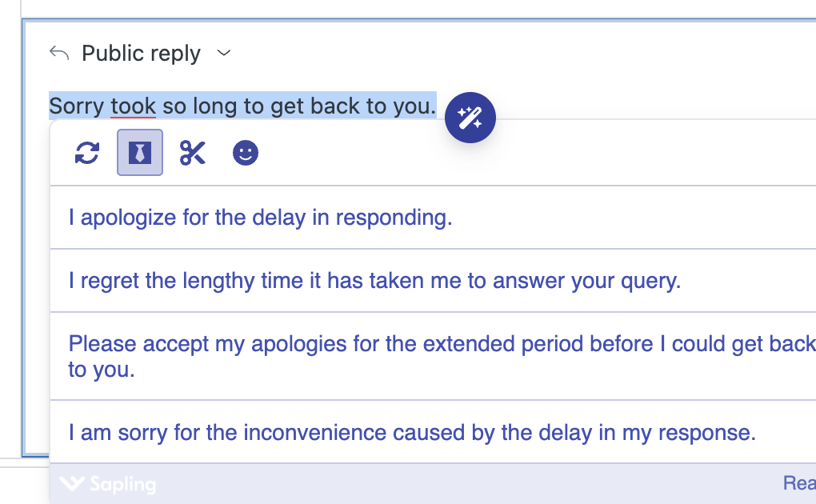Click the Sapling logo in the footer
The width and height of the screenshot is (816, 504).
[108, 484]
